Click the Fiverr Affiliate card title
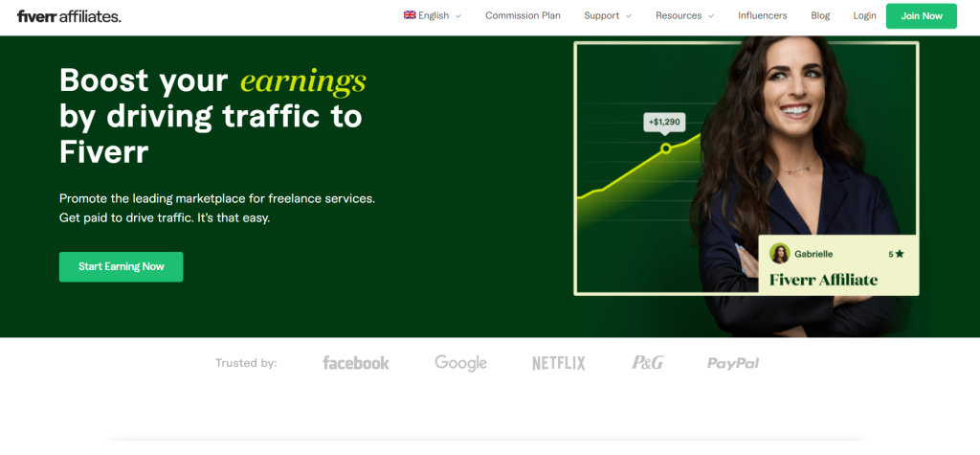Screen dimensions: 980x455 pos(823,280)
